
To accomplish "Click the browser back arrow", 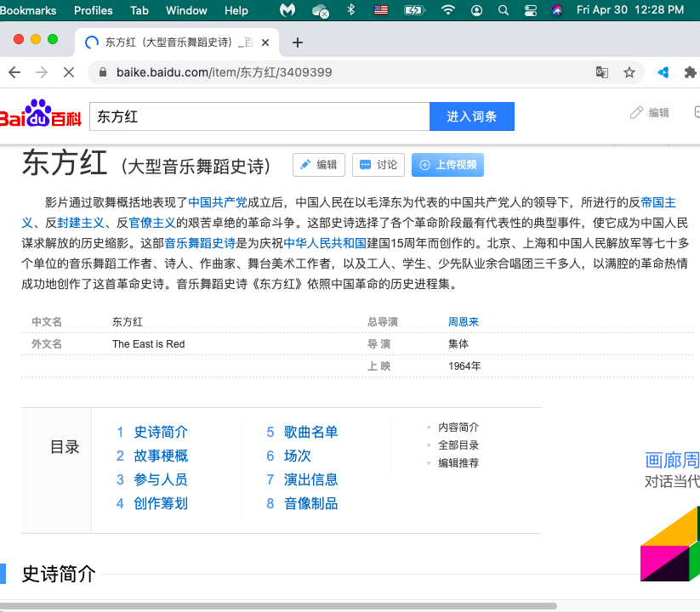I will [x=14, y=72].
